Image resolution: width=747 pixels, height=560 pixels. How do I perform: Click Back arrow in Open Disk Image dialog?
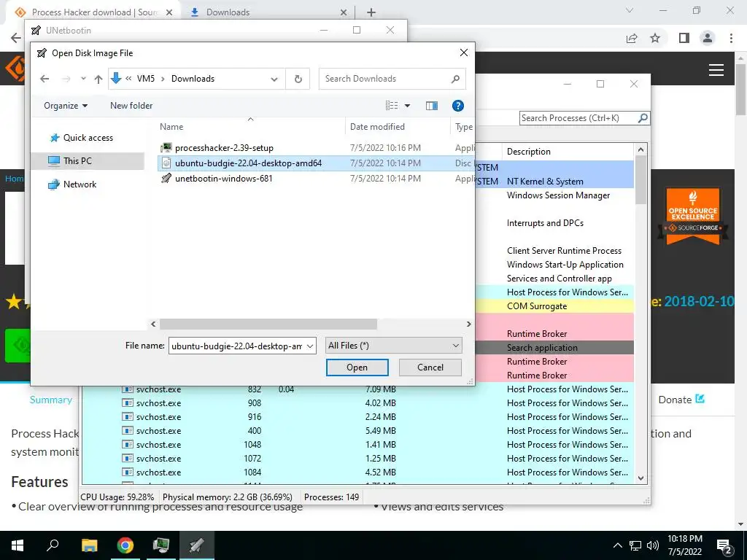coord(44,79)
